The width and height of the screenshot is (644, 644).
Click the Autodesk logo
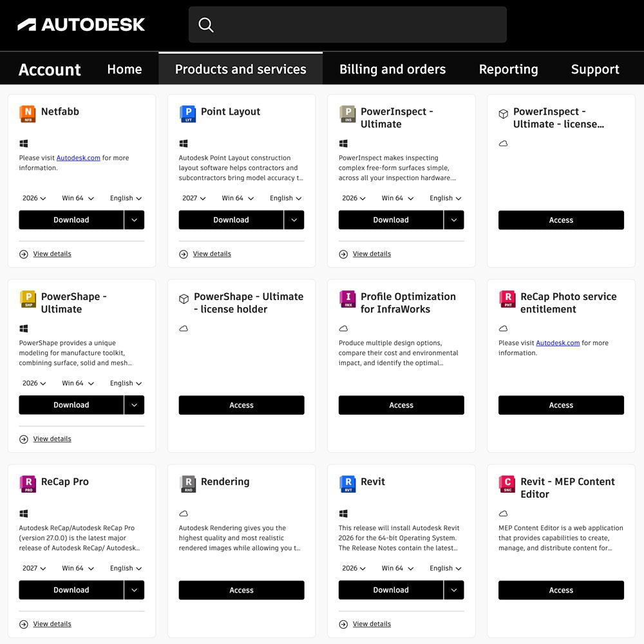[x=81, y=24]
